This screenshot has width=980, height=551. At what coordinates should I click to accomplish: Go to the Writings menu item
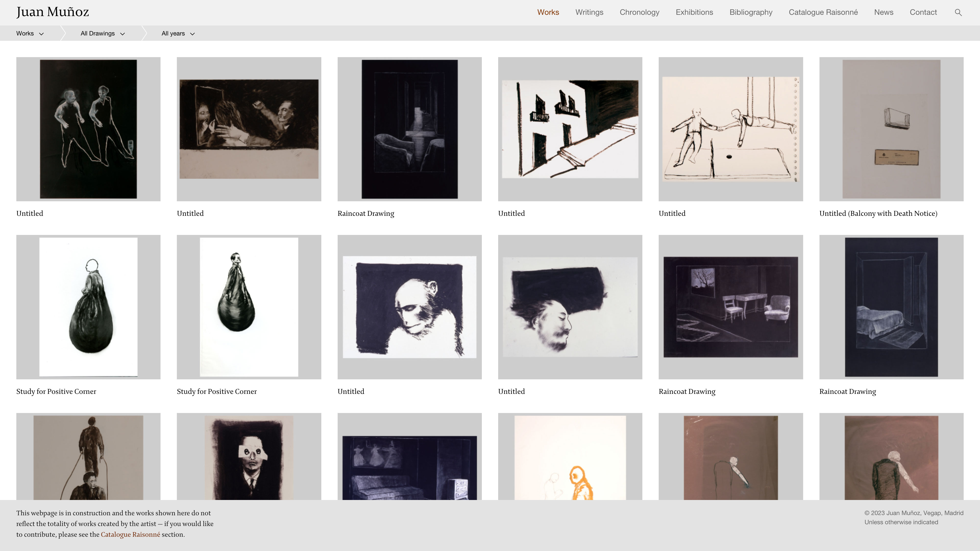click(589, 12)
